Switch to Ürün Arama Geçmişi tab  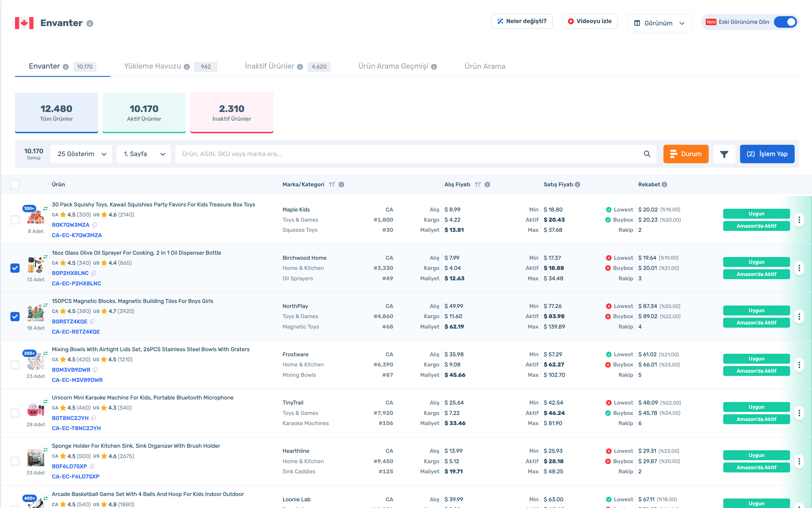[x=397, y=67]
